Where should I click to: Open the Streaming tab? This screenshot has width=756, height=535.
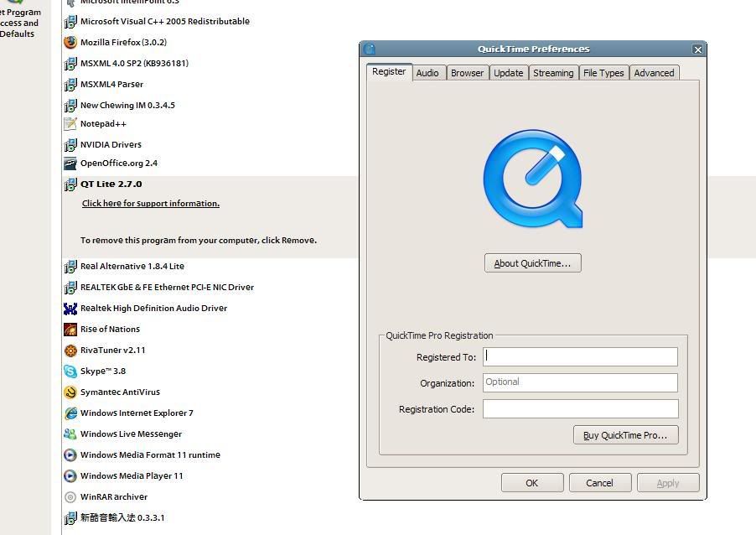click(553, 73)
